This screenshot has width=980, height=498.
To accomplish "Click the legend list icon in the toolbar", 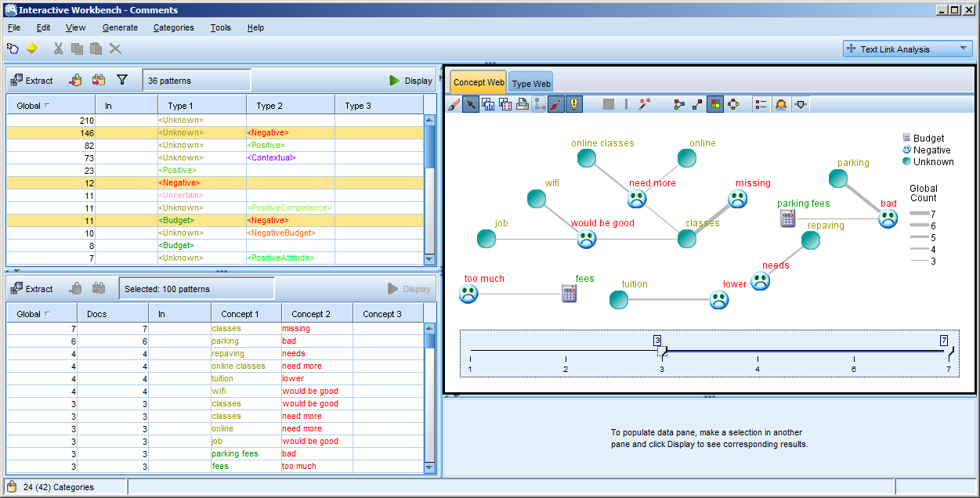I will tap(760, 103).
